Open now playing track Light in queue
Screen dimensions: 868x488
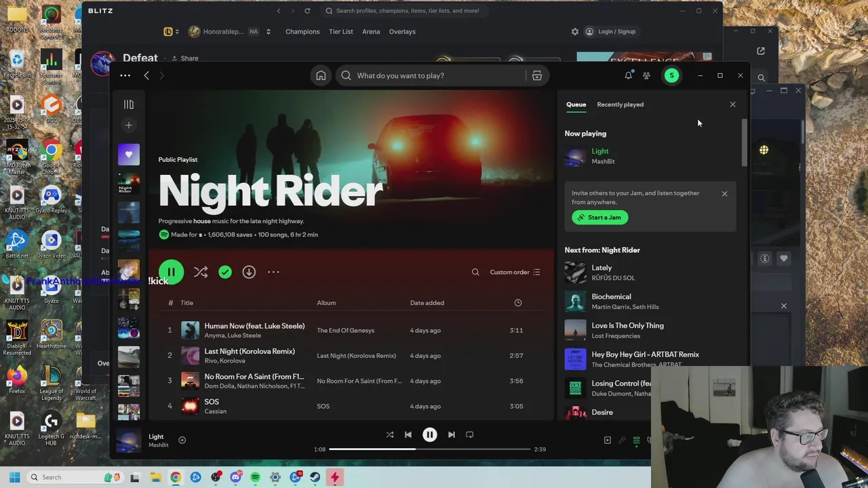click(x=600, y=151)
